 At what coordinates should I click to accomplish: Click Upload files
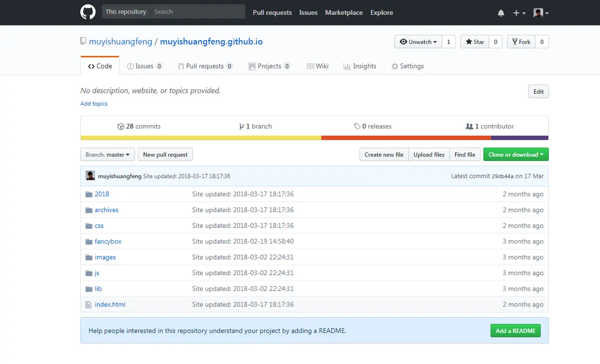(429, 155)
